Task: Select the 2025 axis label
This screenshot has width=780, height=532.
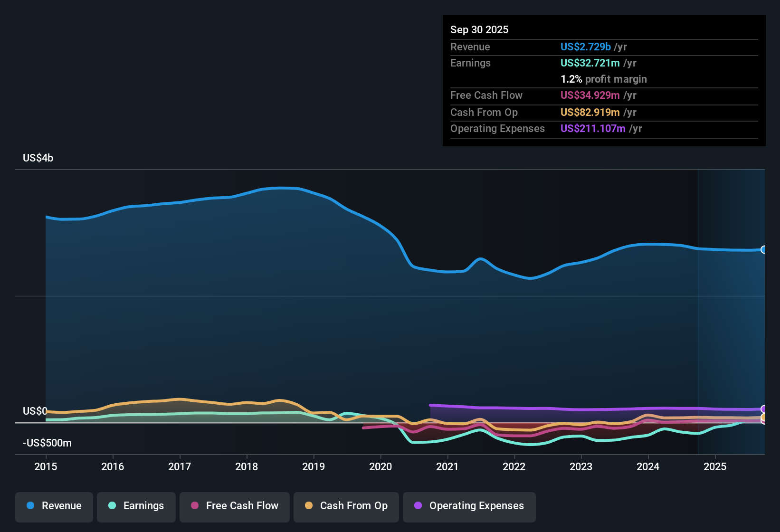Action: [715, 467]
